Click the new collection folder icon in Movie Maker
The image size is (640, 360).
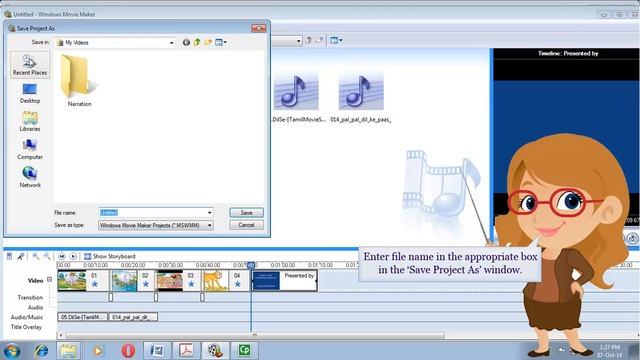point(320,40)
